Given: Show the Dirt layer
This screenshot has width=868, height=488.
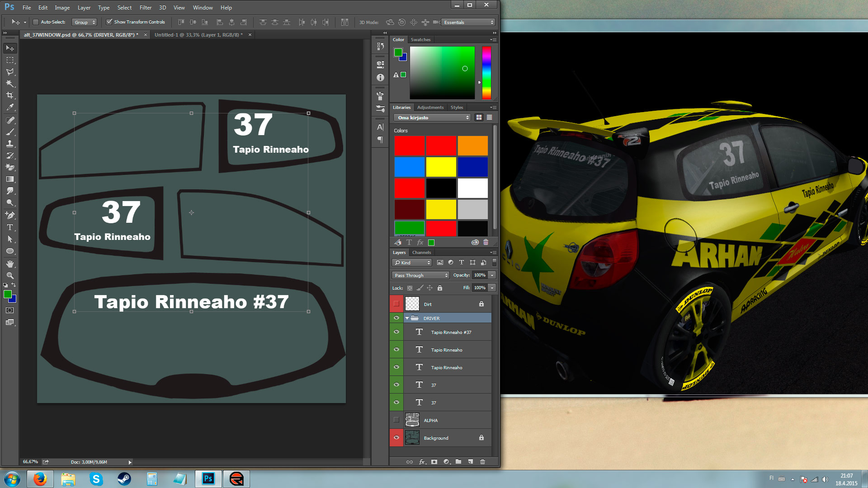Looking at the screenshot, I should (x=396, y=304).
